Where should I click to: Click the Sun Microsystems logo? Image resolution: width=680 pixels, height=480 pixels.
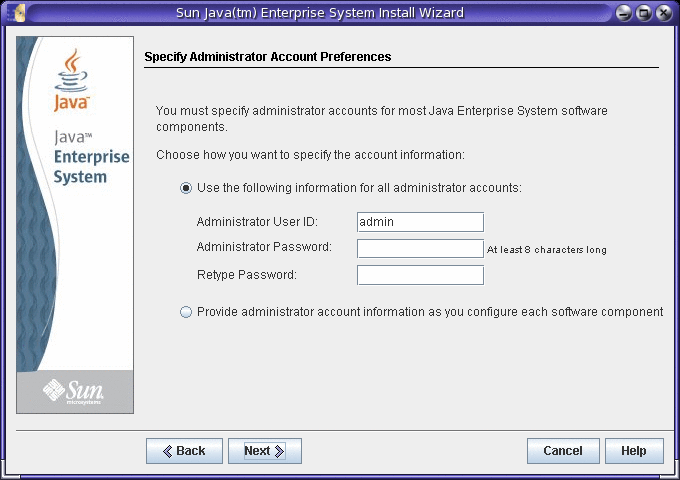point(73,392)
